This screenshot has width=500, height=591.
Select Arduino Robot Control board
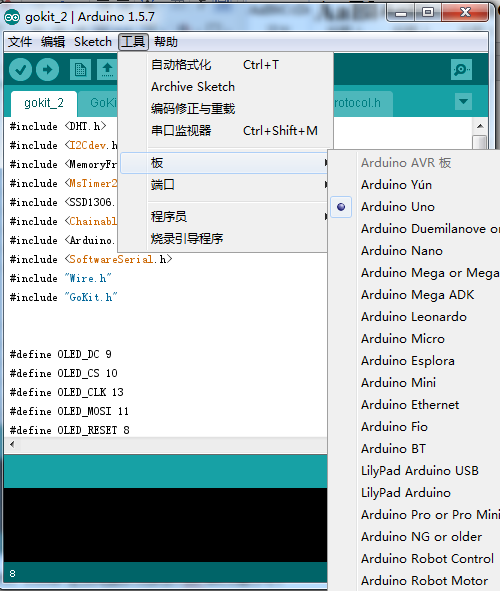415,559
